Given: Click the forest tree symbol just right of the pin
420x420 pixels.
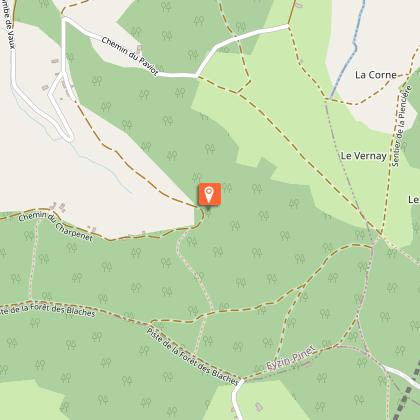Looking at the screenshot, I should [x=227, y=188].
